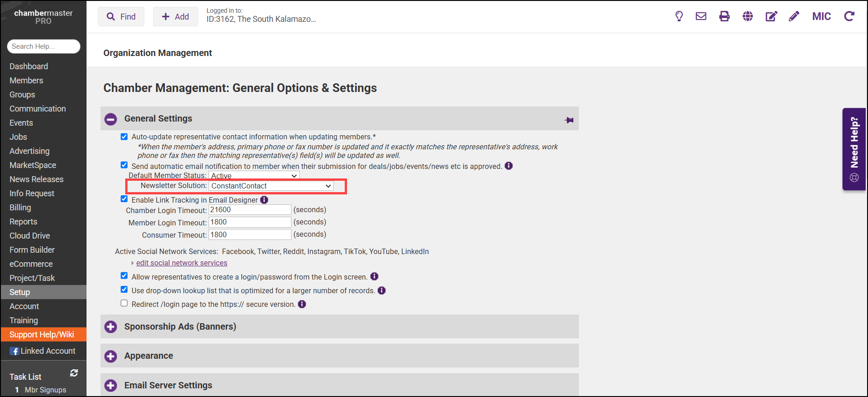
Task: Collapse the General Settings section
Action: click(x=111, y=119)
